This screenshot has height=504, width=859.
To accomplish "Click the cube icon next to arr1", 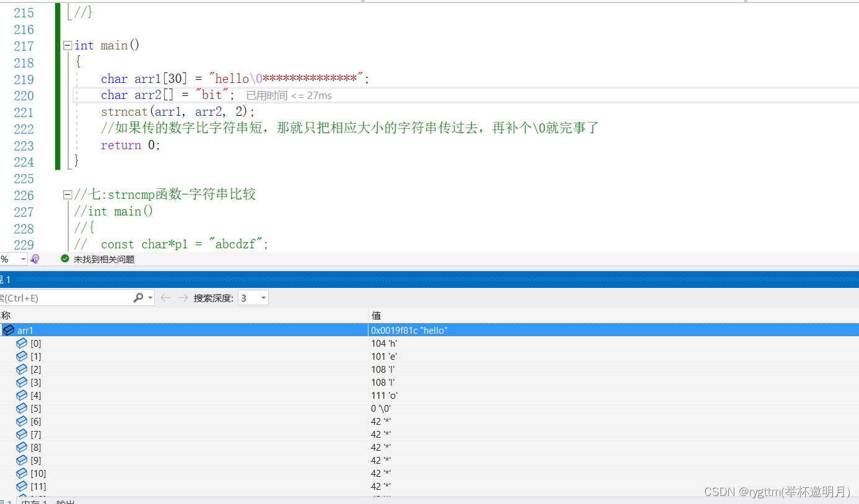I will point(9,330).
